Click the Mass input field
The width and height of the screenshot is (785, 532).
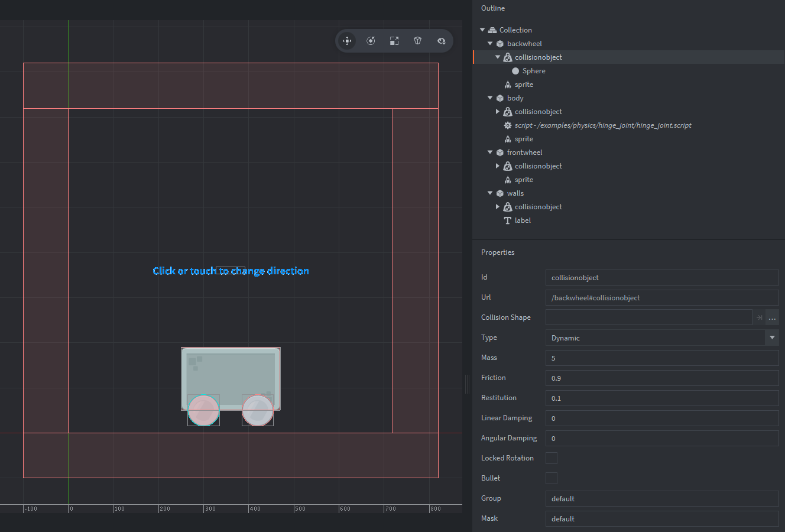click(x=661, y=358)
